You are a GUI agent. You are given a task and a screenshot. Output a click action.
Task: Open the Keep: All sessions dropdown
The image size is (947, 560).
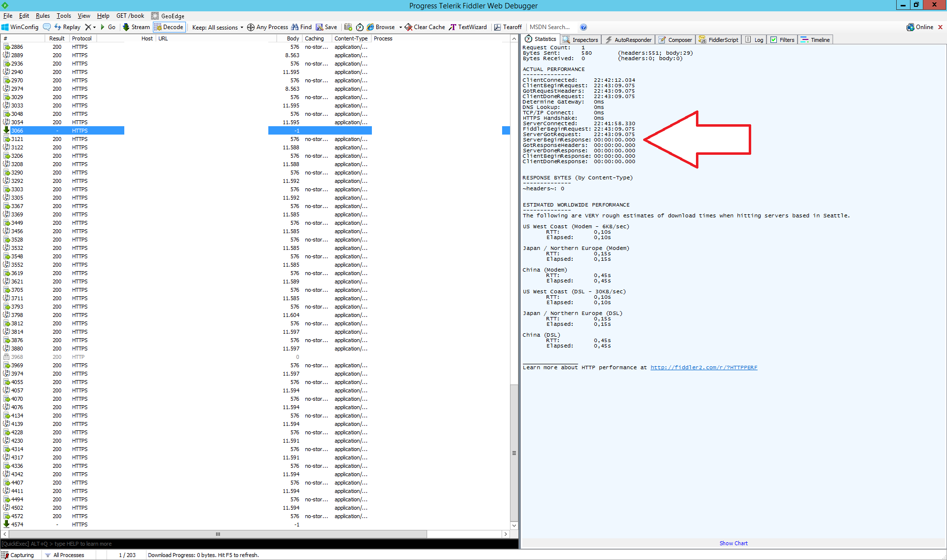[x=217, y=27]
